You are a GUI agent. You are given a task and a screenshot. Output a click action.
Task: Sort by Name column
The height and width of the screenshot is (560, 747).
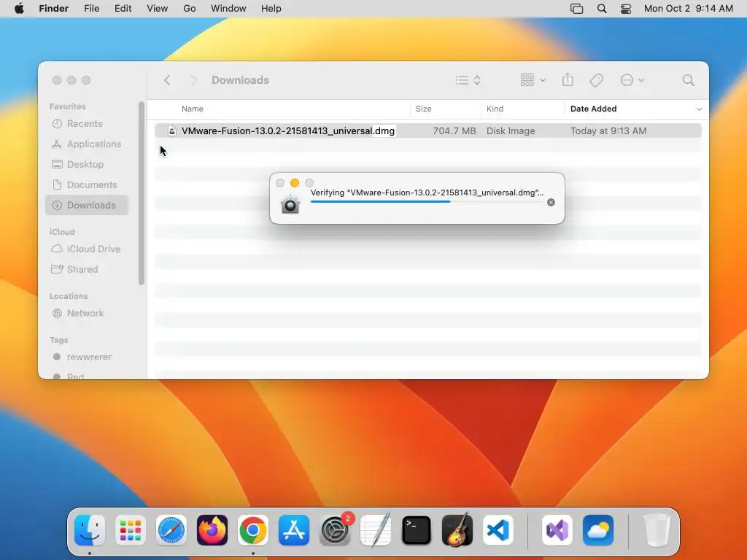coord(193,109)
